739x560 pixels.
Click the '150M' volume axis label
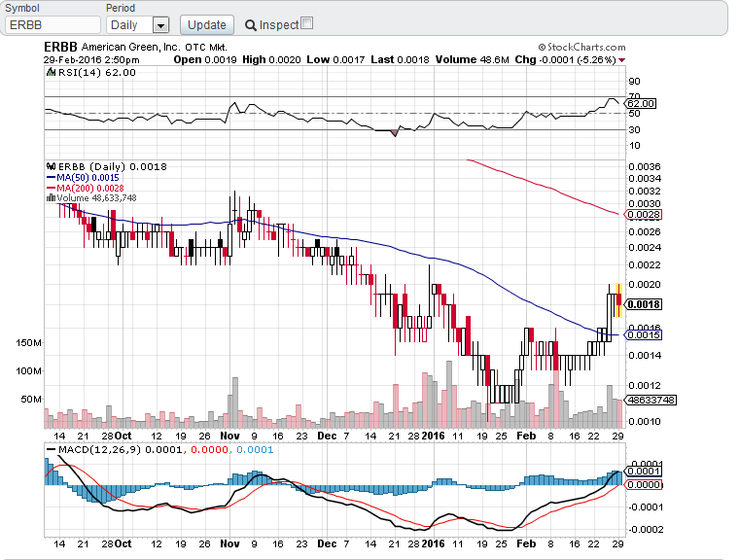point(29,342)
